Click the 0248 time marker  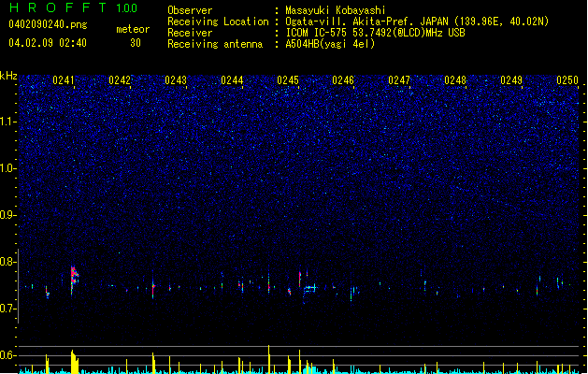tap(455, 80)
